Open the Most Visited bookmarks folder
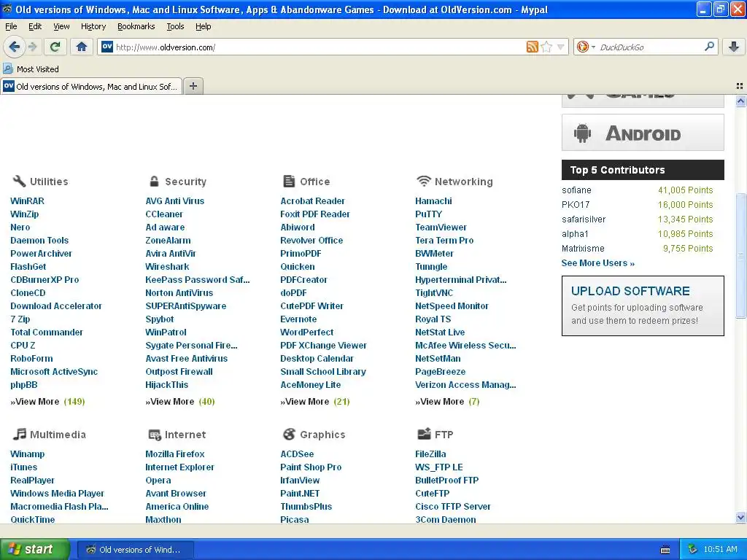Viewport: 747px width, 560px height. tap(31, 69)
